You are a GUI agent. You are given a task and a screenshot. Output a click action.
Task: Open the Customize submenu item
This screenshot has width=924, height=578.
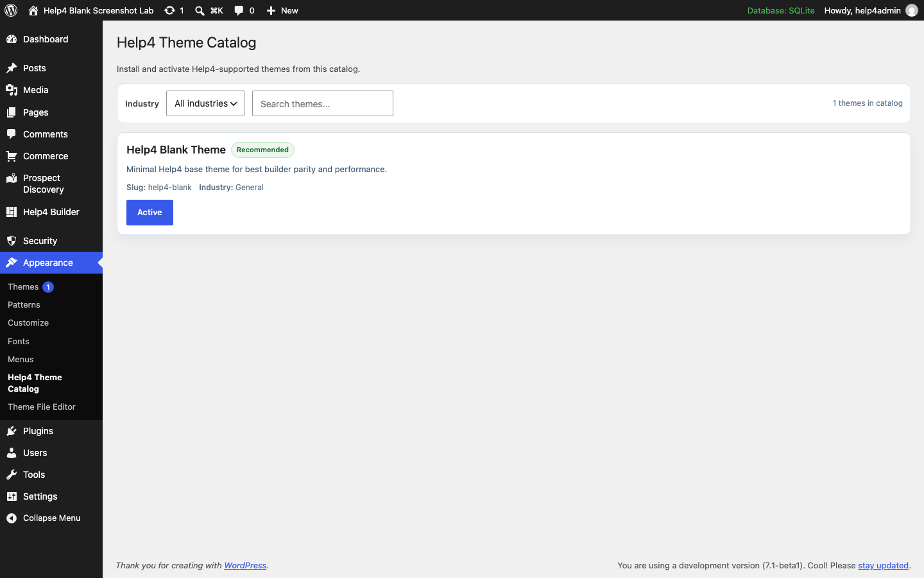coord(51,323)
